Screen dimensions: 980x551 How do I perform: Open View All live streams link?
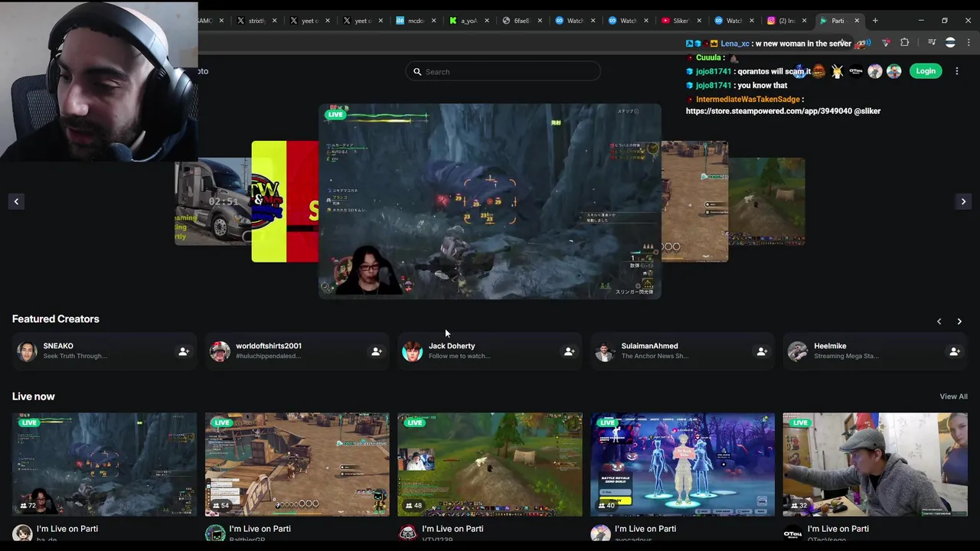953,396
